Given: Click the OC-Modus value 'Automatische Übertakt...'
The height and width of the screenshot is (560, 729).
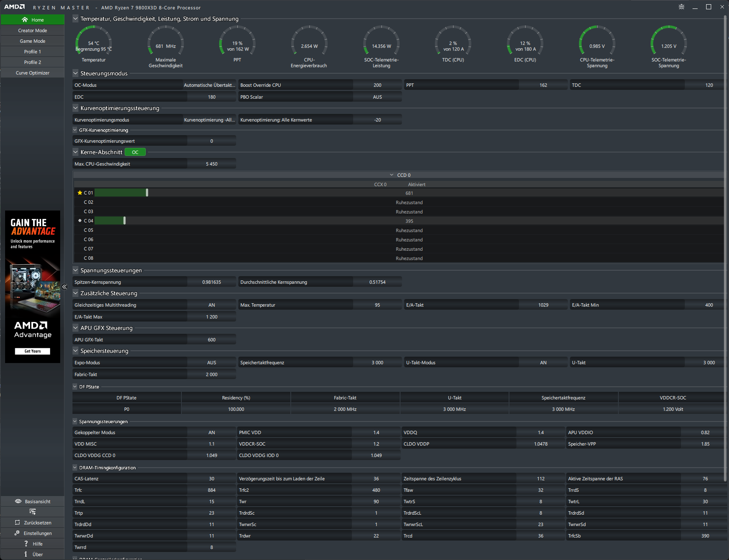Looking at the screenshot, I should point(209,85).
